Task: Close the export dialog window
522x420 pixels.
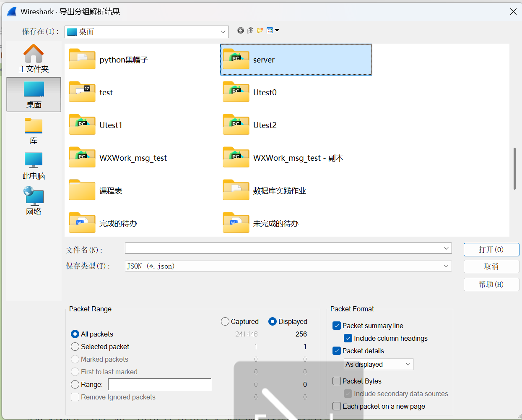Action: coord(513,12)
